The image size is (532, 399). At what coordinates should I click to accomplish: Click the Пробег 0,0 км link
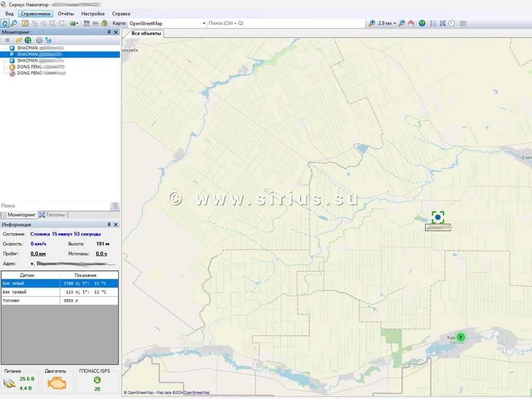[x=38, y=254]
